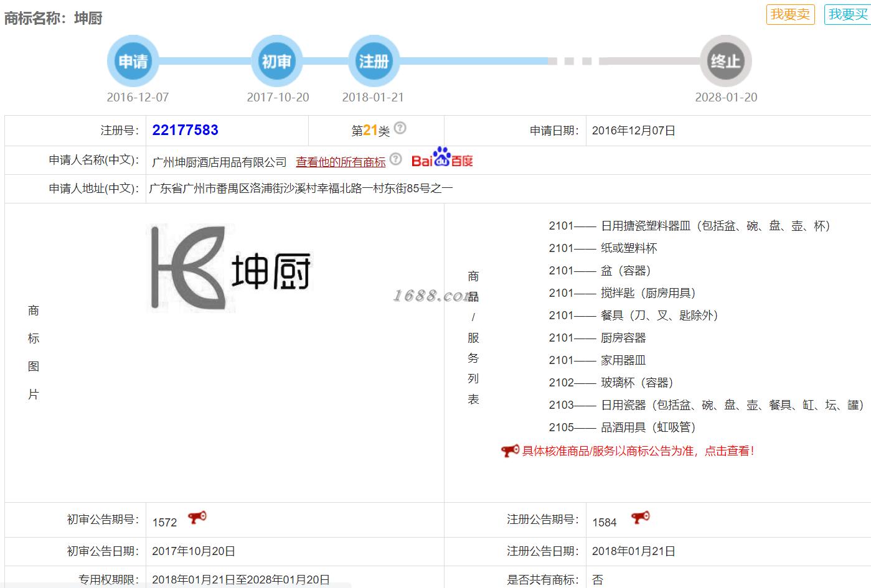Click the 坤厨 trademark image
The width and height of the screenshot is (871, 588).
[x=229, y=268]
